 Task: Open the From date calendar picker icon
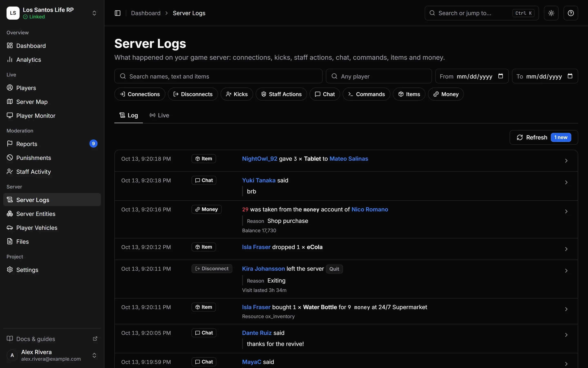coord(501,76)
